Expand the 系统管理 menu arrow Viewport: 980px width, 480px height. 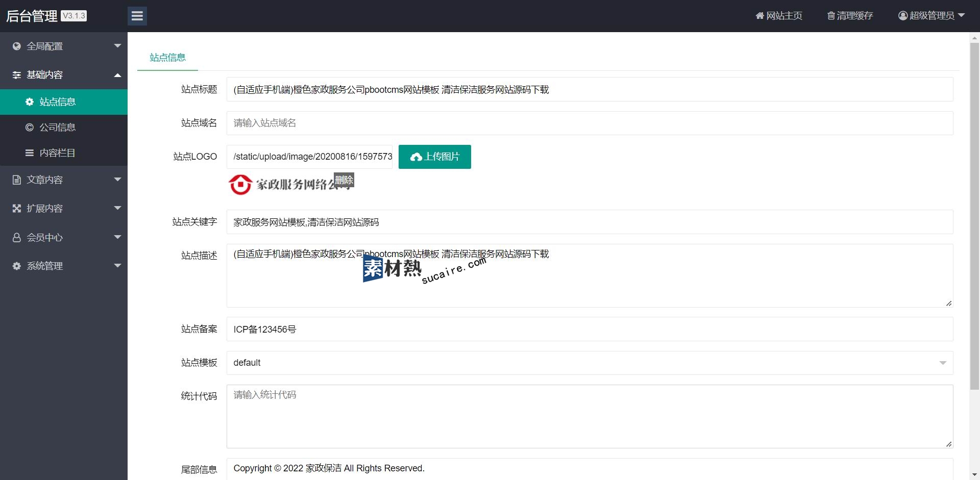coord(117,266)
